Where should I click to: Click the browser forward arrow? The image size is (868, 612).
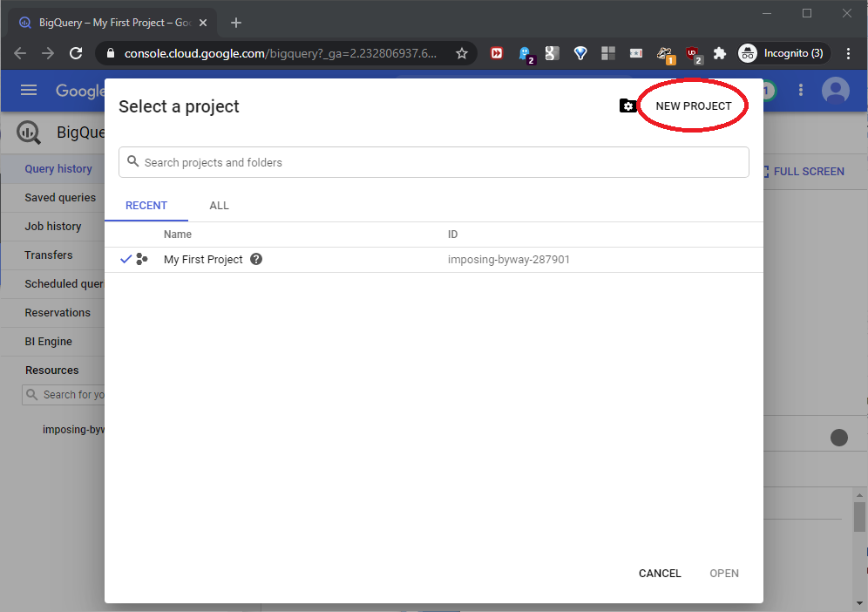tap(48, 53)
